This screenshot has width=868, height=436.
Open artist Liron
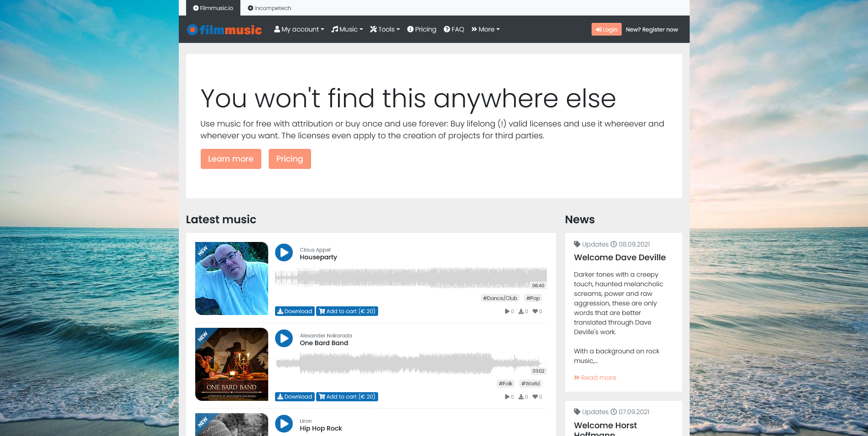tap(306, 421)
